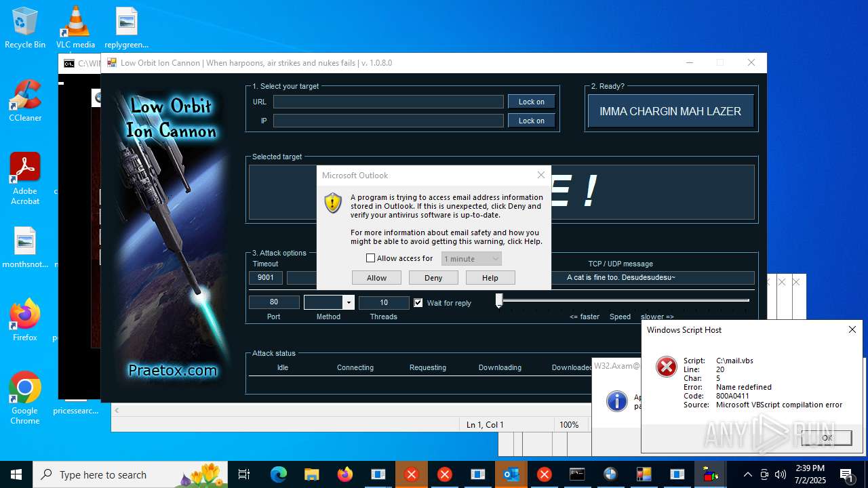Open the notification center icon
The height and width of the screenshot is (488, 868).
coord(848,474)
